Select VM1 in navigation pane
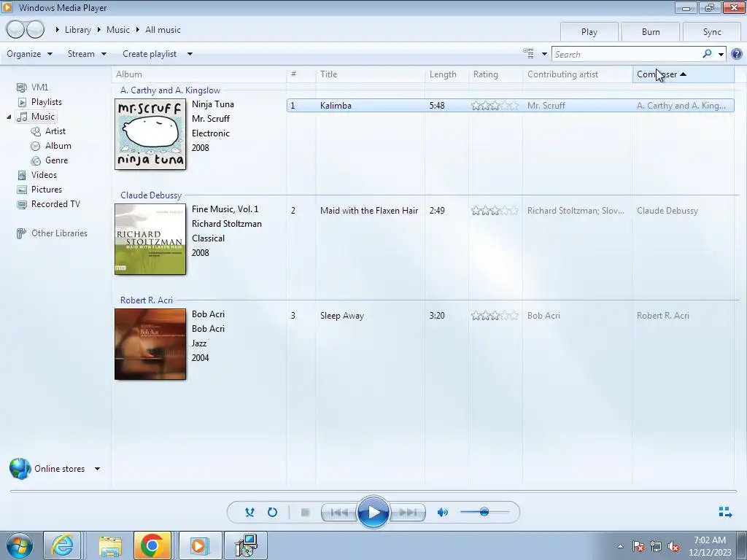The height and width of the screenshot is (560, 747). point(39,87)
